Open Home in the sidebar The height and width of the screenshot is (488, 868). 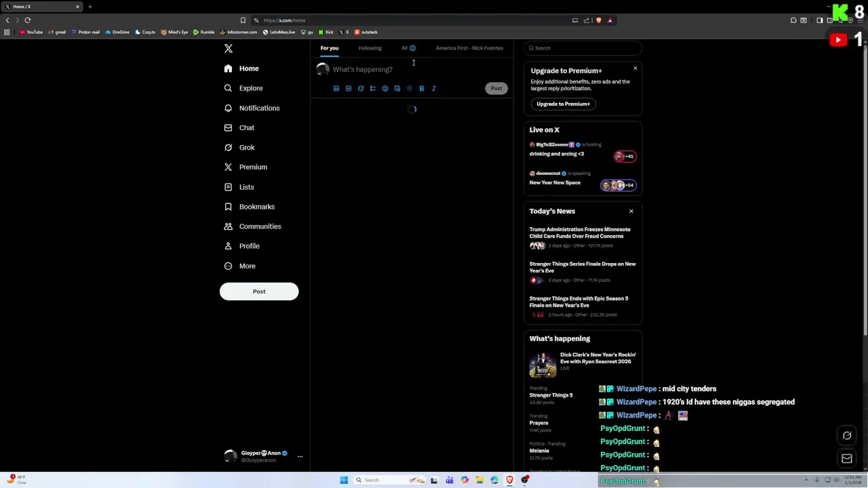coord(242,68)
